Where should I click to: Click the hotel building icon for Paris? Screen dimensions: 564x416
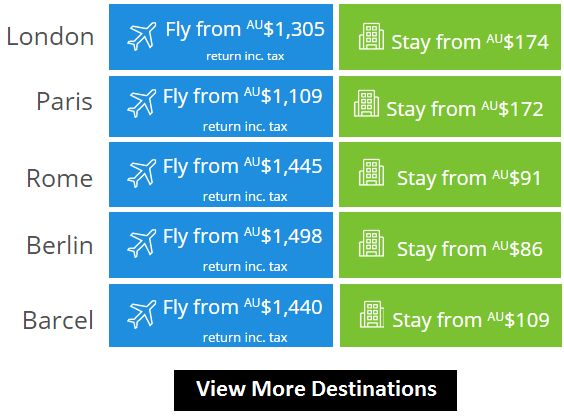[366, 104]
